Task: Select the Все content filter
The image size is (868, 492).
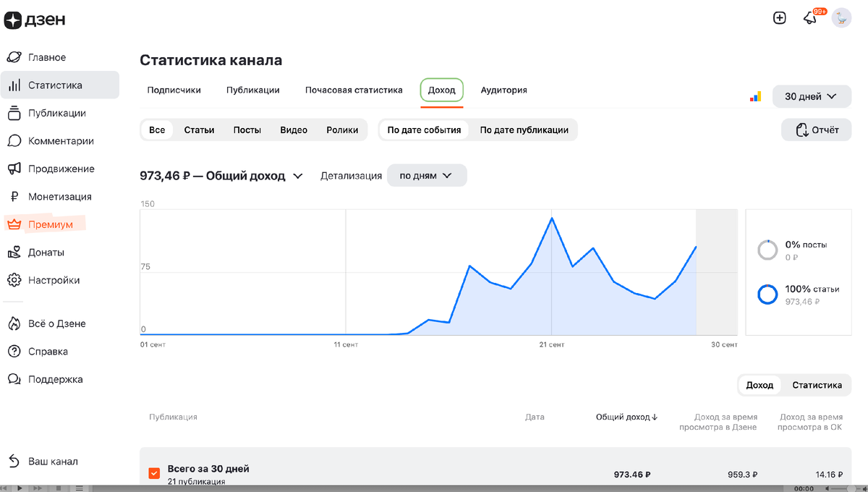Action: [157, 130]
